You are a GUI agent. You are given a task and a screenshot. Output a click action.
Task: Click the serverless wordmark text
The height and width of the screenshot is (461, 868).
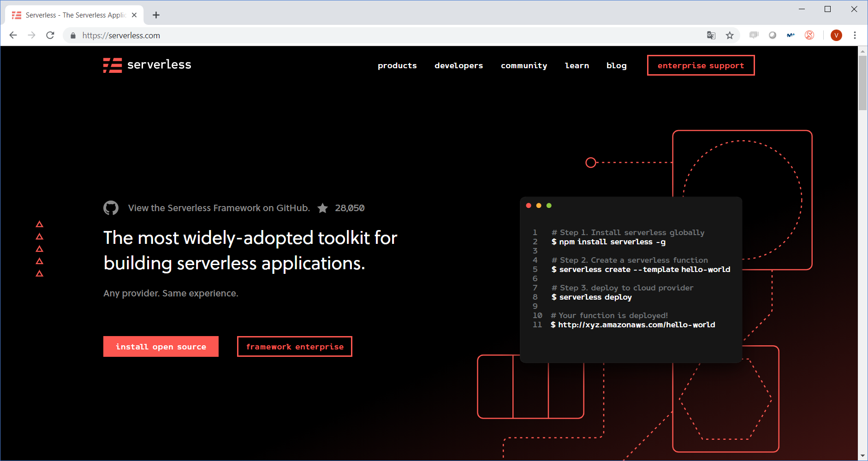click(x=159, y=65)
